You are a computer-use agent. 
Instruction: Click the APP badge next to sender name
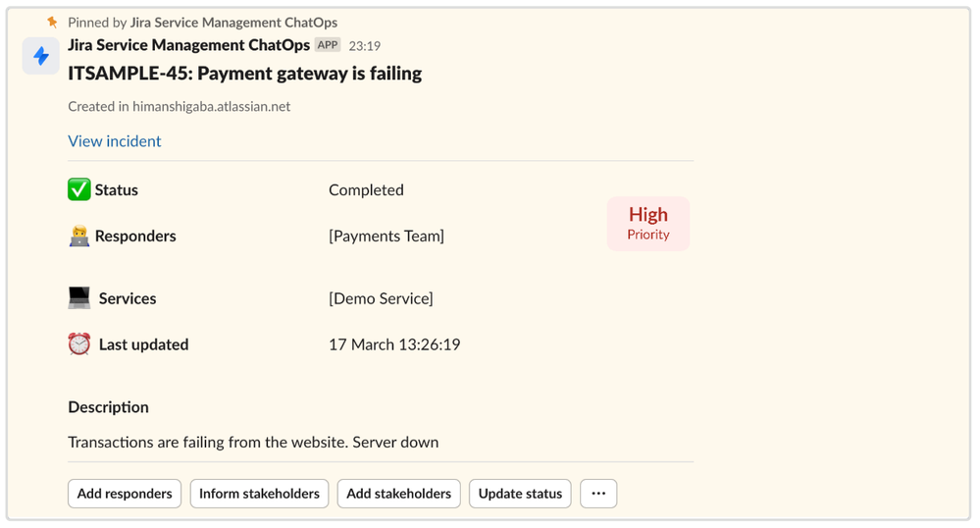[x=328, y=45]
